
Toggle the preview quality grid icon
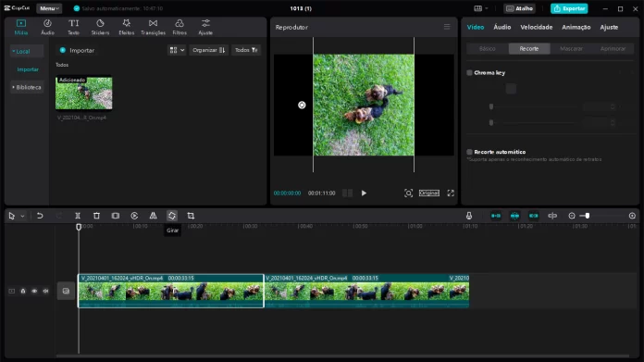point(348,193)
